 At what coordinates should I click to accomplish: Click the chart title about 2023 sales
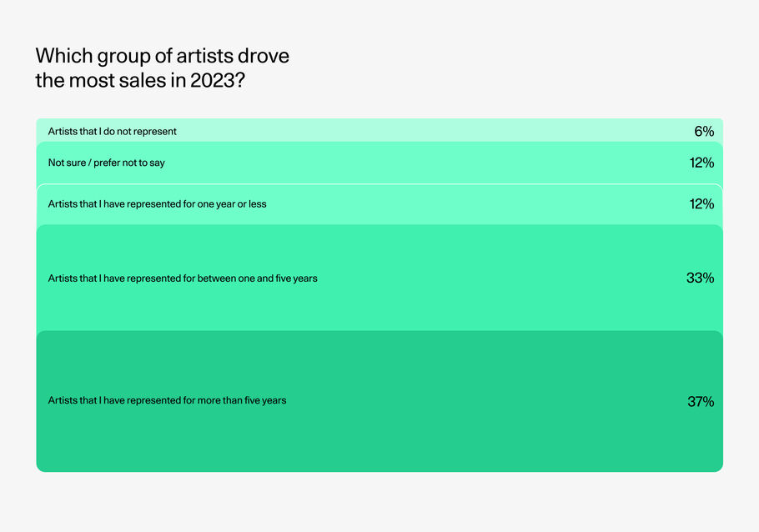(x=163, y=69)
